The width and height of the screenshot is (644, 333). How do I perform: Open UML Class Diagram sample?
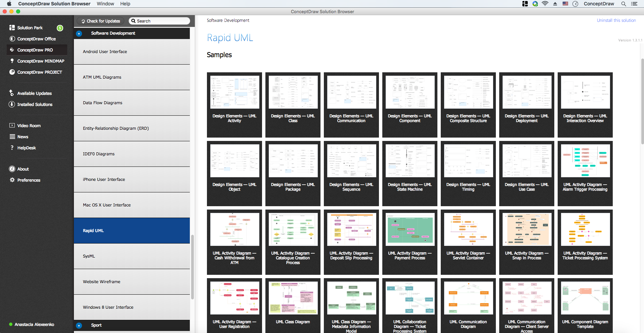pyautogui.click(x=293, y=306)
